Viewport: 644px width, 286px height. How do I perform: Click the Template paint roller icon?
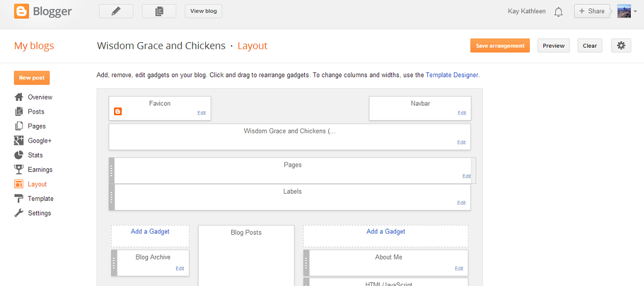click(19, 199)
